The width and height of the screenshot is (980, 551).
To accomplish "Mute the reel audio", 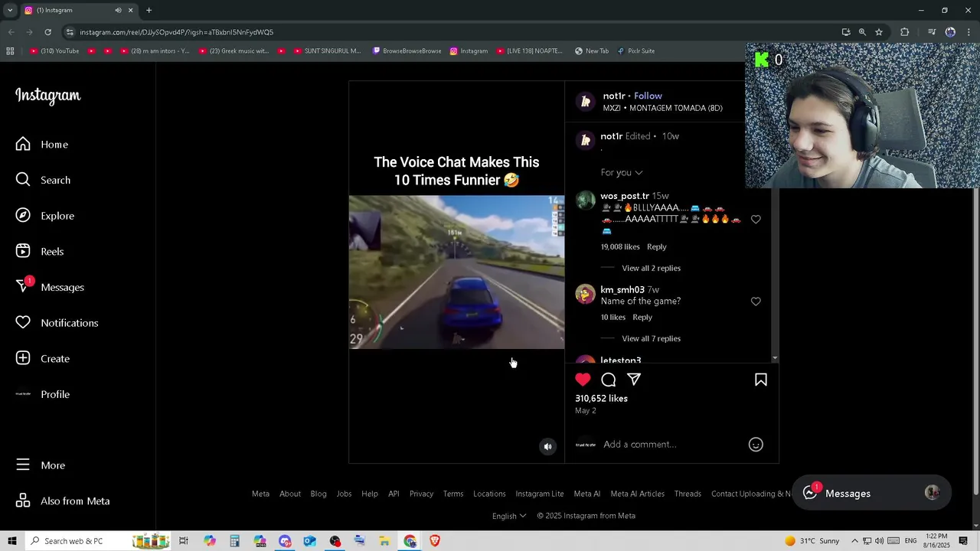I will point(547,447).
